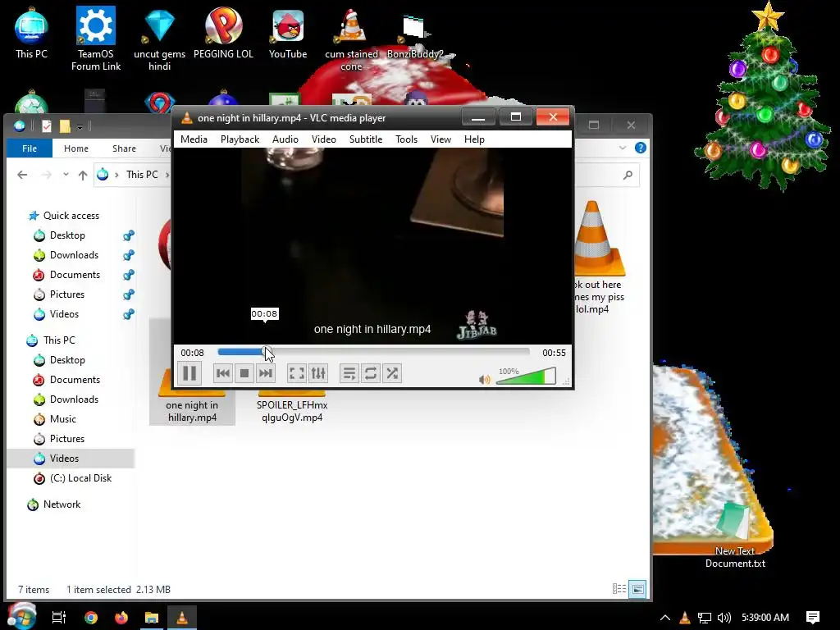
Task: Open the VLC Audio menu
Action: tap(285, 139)
